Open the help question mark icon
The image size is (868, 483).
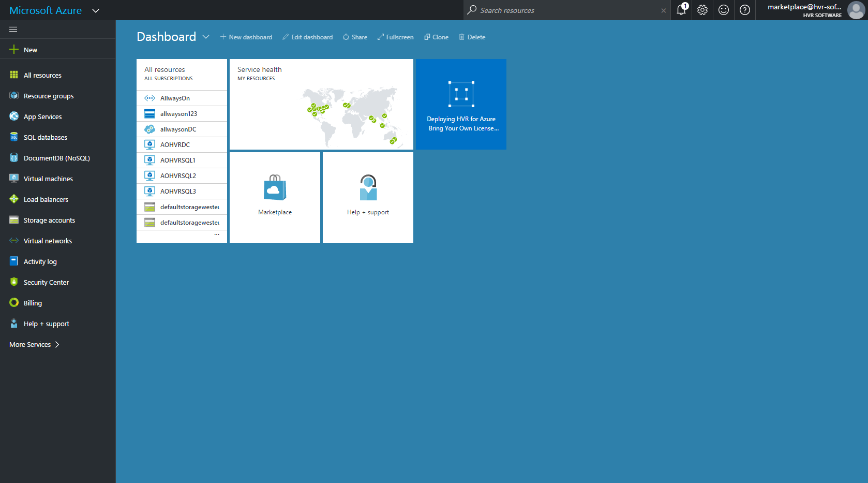745,10
